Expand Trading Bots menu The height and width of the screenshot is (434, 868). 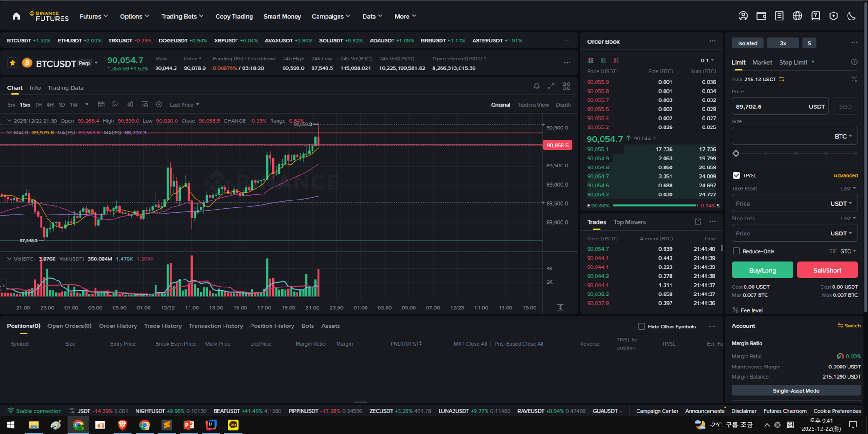[x=182, y=16]
